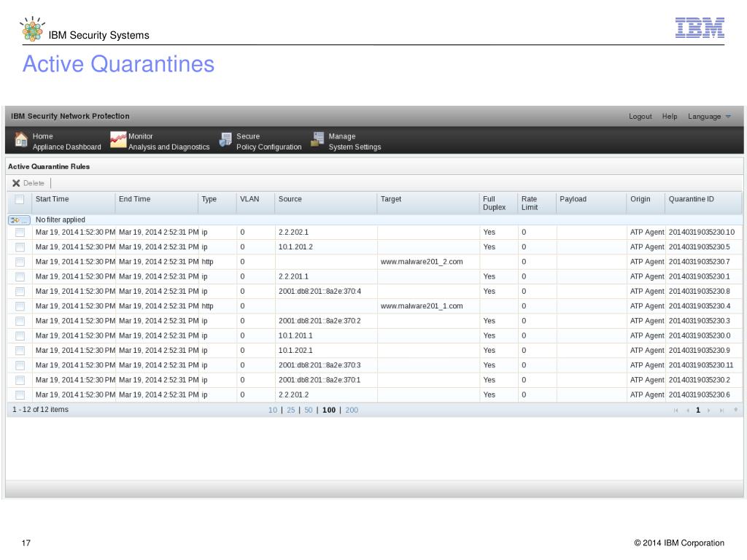Viewport: 747px width, 560px height.
Task: Sort by Quarantine ID column header
Action: pyautogui.click(x=703, y=203)
